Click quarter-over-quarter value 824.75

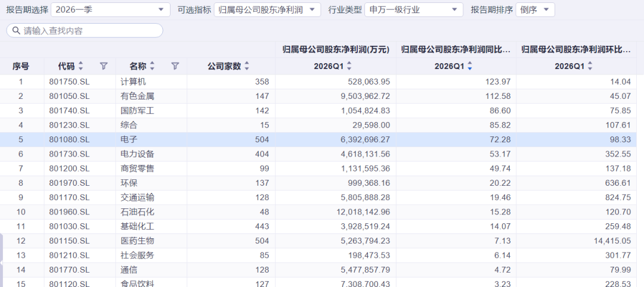click(x=618, y=198)
